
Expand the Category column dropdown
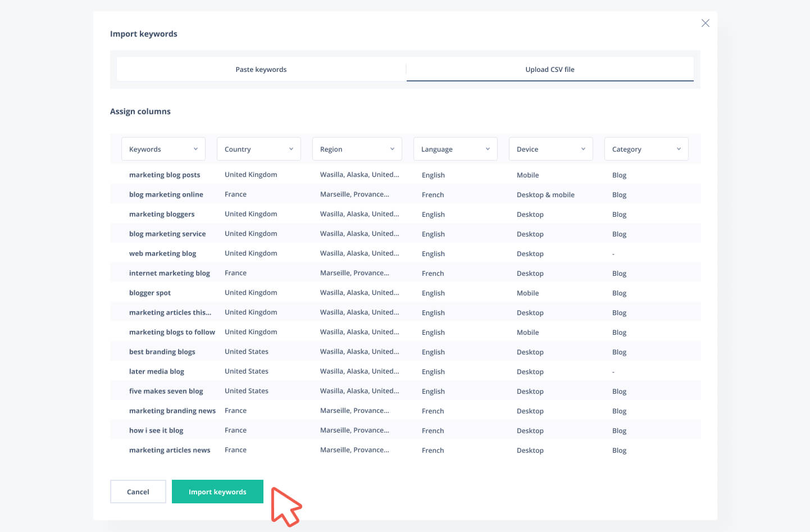pos(646,149)
